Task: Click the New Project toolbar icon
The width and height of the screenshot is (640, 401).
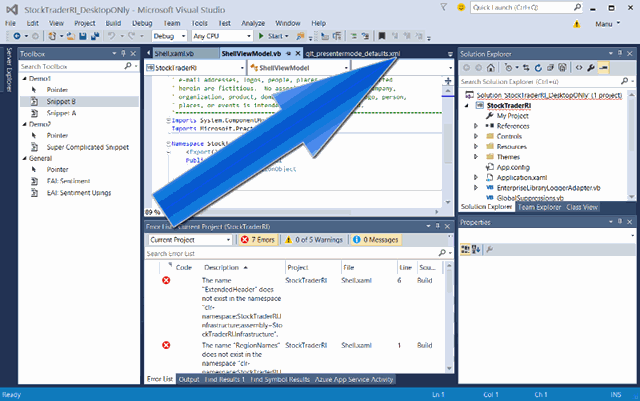Action: 52,36
